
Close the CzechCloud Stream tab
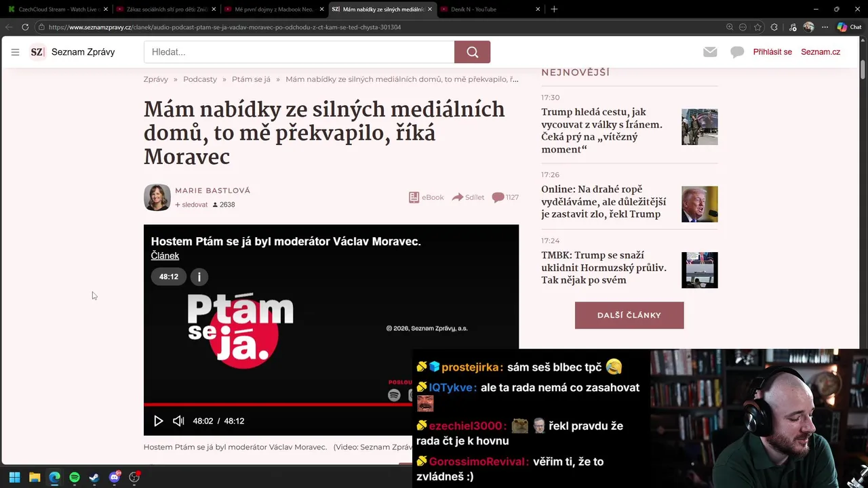(x=106, y=9)
